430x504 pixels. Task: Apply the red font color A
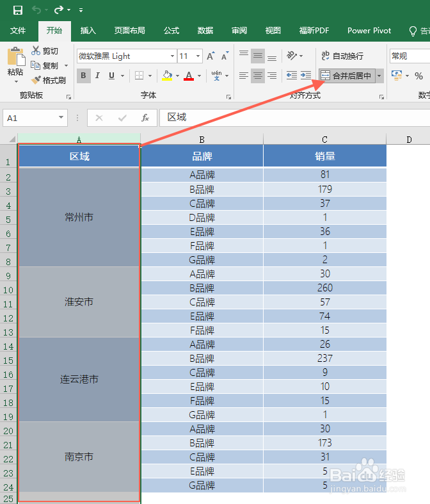pyautogui.click(x=189, y=76)
